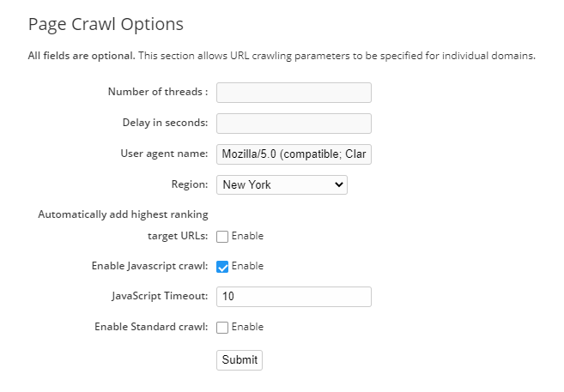Screen dimensions: 564x392
Task: Click the "User agent name:" label
Action: [164, 154]
